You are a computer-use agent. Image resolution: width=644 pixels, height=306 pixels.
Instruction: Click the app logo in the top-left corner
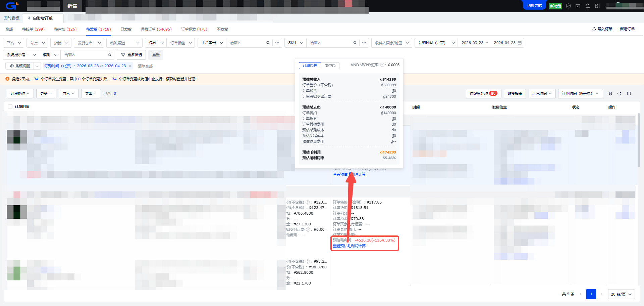[x=12, y=6]
